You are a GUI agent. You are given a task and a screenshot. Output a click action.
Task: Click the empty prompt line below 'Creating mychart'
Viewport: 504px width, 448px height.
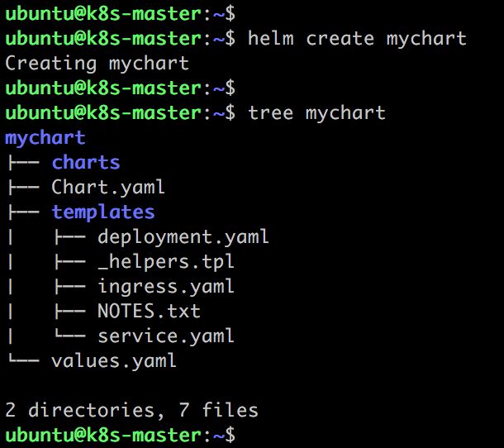(x=120, y=88)
